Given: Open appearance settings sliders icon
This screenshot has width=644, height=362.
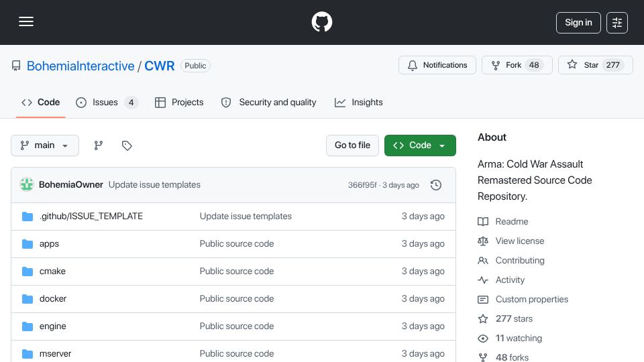Looking at the screenshot, I should point(617,23).
